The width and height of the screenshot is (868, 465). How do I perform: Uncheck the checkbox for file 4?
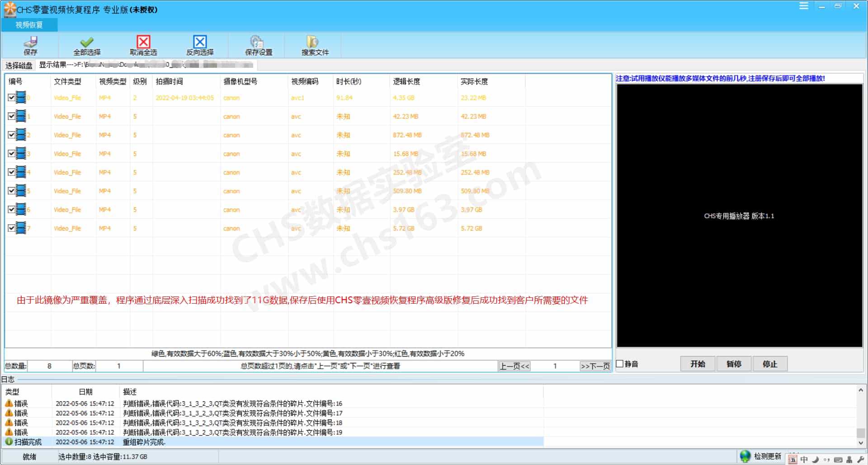[x=11, y=172]
